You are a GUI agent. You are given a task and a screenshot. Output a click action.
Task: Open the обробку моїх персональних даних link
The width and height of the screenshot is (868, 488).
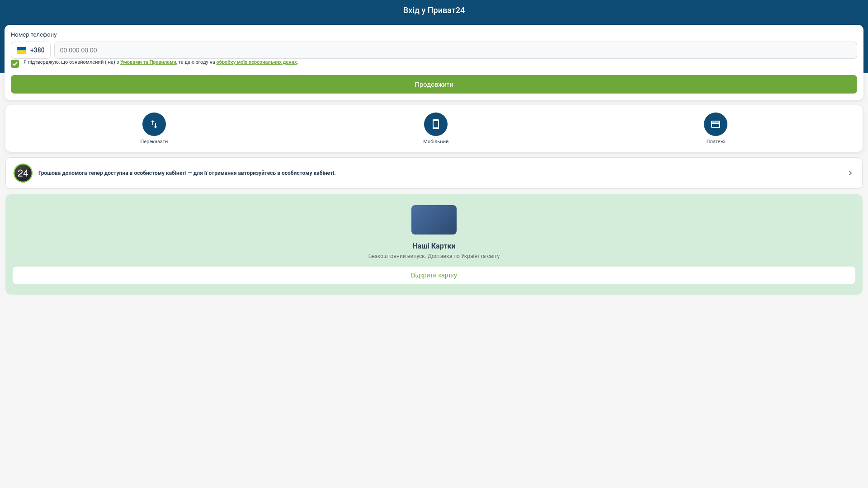[256, 62]
